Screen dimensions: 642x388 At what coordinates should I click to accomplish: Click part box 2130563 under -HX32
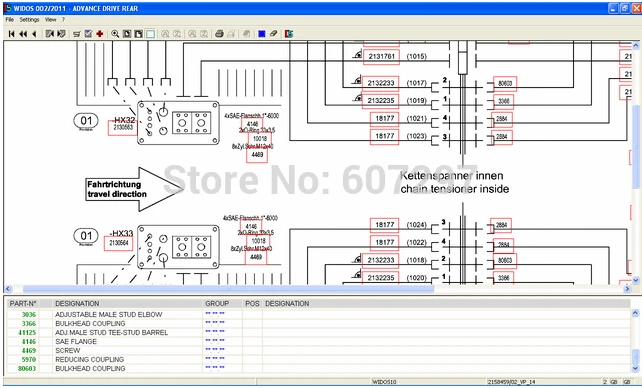point(123,128)
